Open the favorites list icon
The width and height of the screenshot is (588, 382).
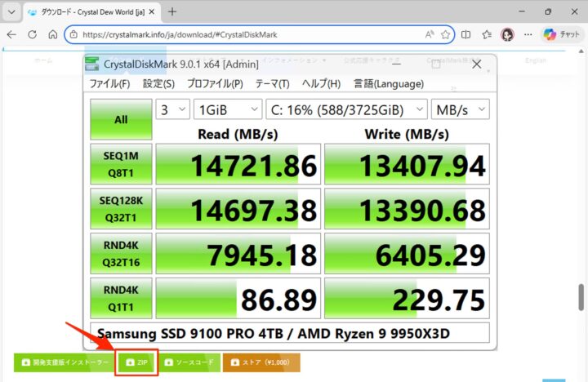coord(488,35)
